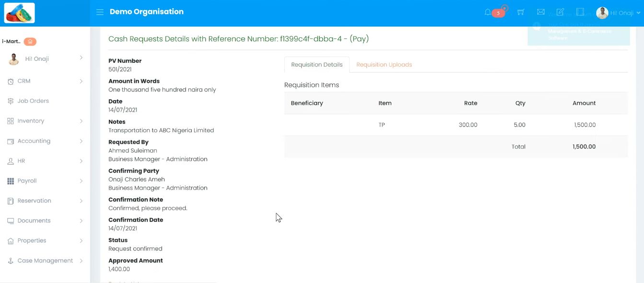Image resolution: width=644 pixels, height=283 pixels.
Task: Open the notifications bell
Action: pyautogui.click(x=488, y=12)
